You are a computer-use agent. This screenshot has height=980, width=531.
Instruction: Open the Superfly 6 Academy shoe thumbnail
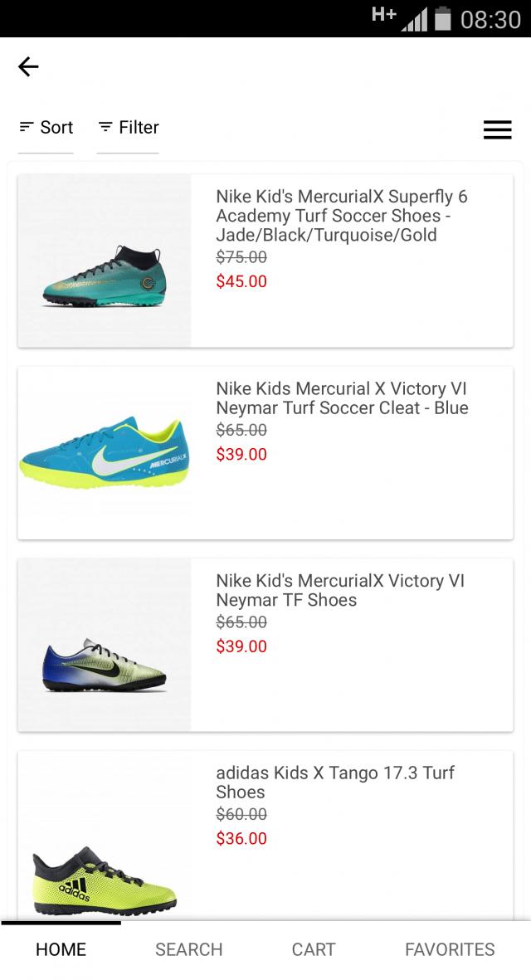click(105, 261)
